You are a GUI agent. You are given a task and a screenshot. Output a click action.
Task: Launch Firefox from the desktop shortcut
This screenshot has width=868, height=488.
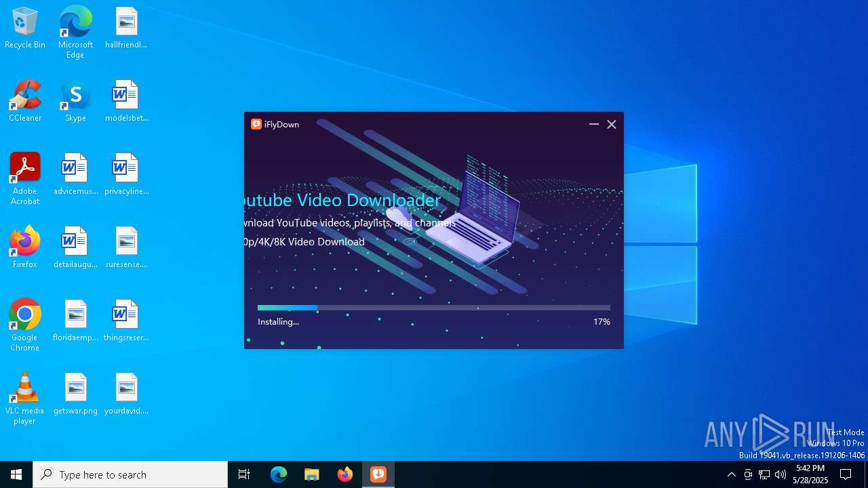(25, 248)
